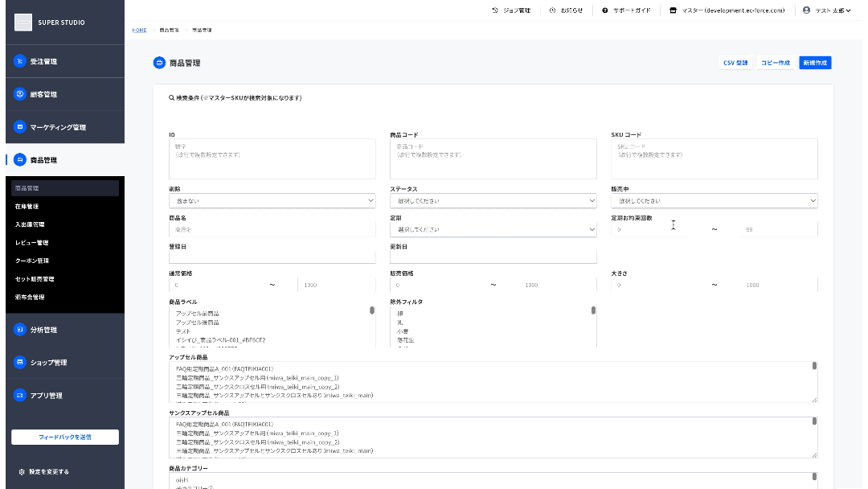Select FAQ用定期商品A_001 in アップセル商品 list
The width and height of the screenshot is (868, 489).
224,369
